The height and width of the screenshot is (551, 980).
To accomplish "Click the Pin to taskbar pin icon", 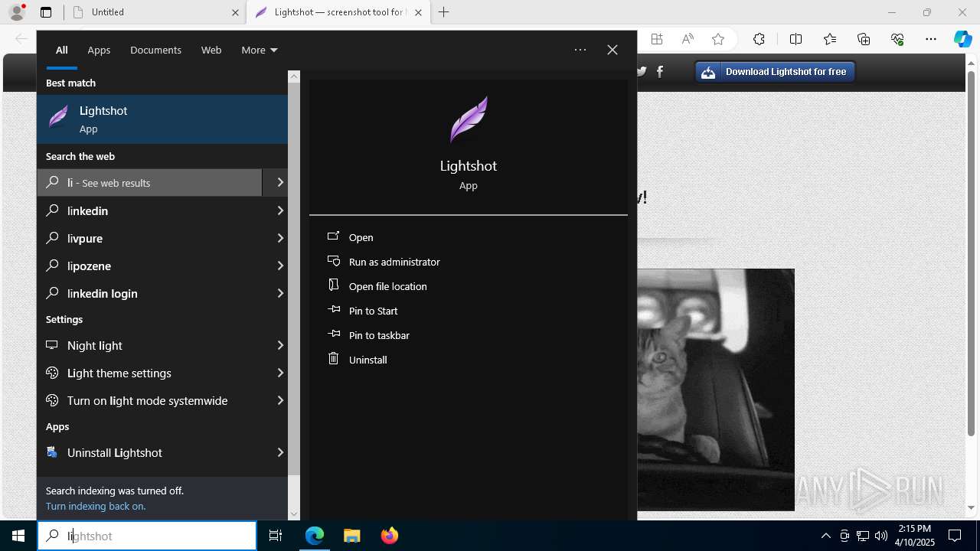I will [x=333, y=334].
